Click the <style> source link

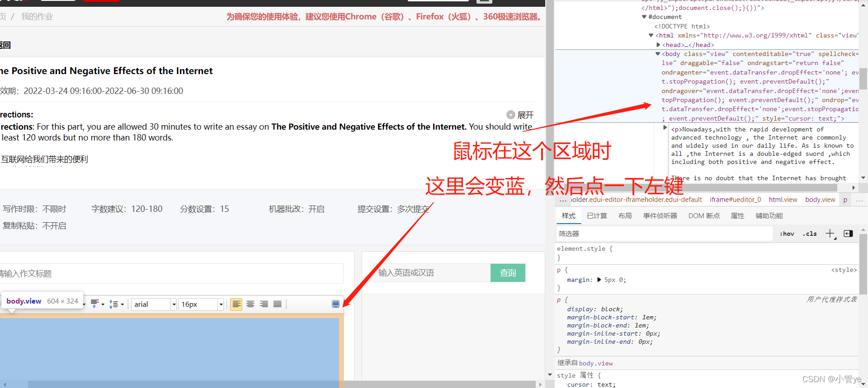pyautogui.click(x=844, y=270)
